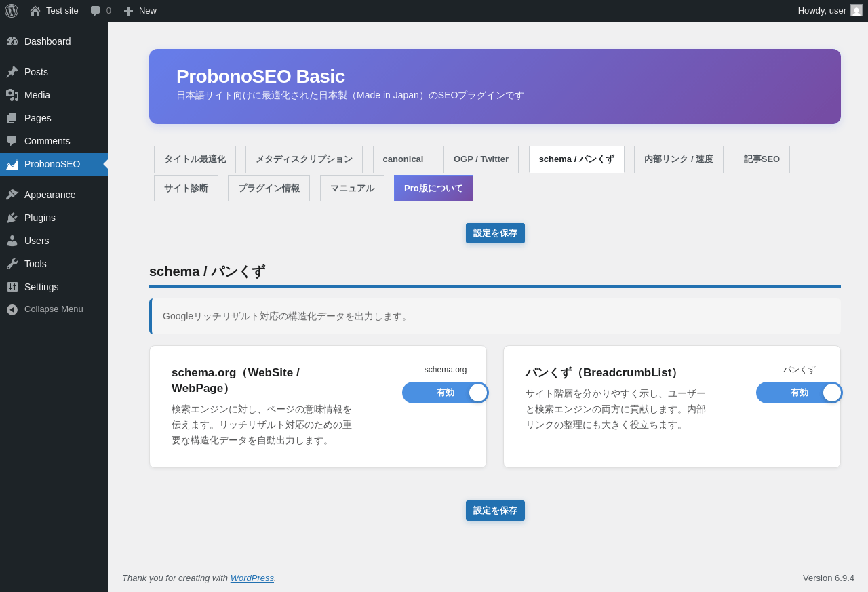Open the Media menu label
868x592 pixels.
(37, 95)
